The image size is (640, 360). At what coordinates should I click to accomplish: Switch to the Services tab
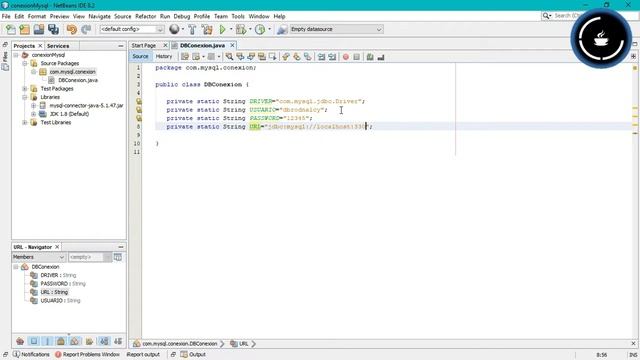pos(58,46)
